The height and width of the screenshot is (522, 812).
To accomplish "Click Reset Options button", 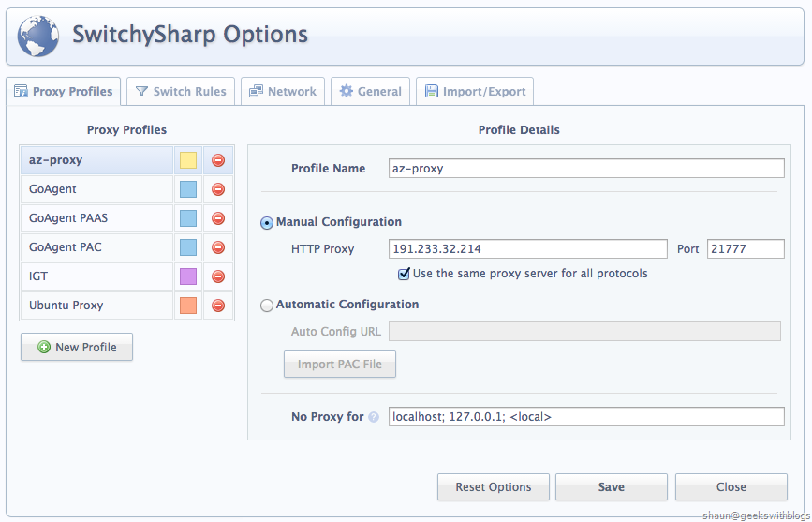I will pos(493,487).
